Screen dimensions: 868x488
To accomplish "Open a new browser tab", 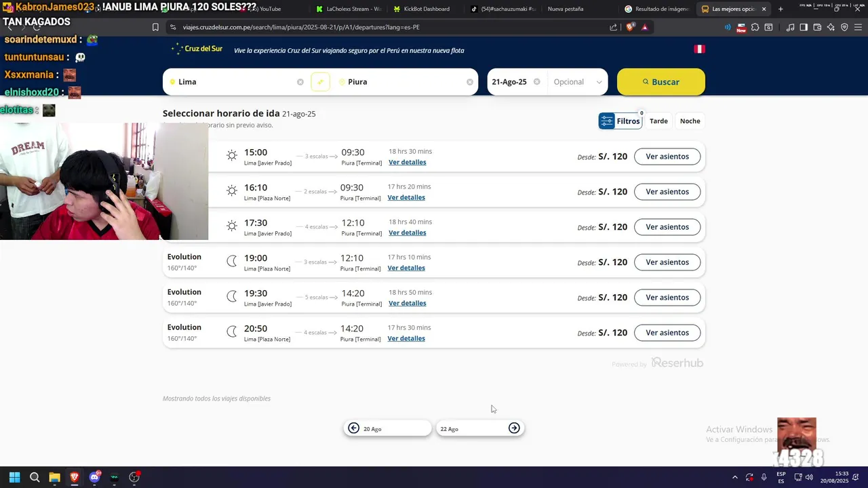I will pos(781,9).
